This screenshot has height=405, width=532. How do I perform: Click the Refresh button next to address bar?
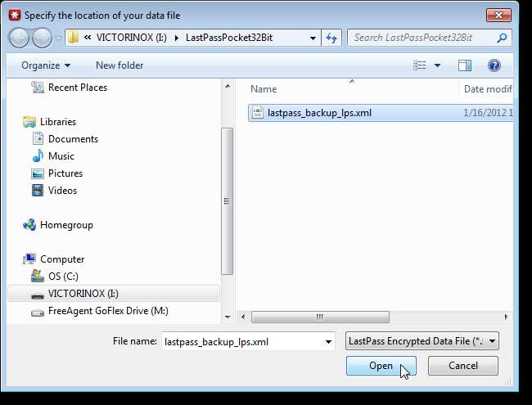pyautogui.click(x=331, y=38)
